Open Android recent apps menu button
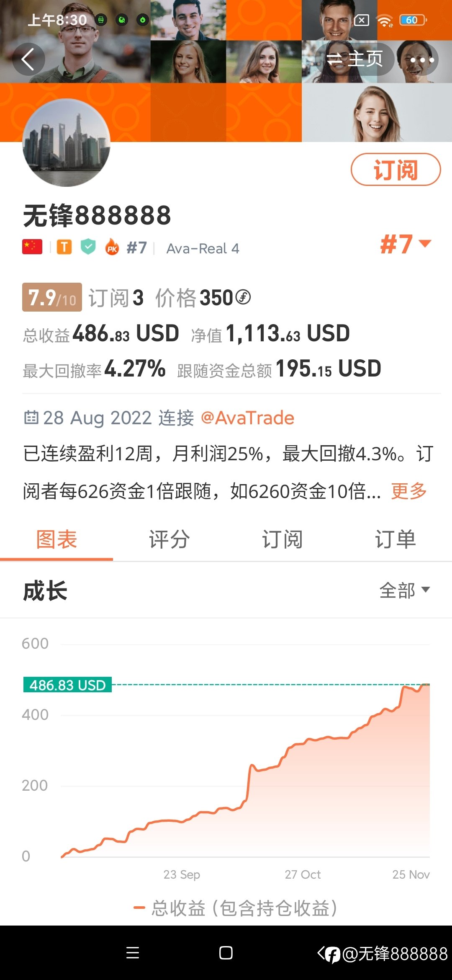The height and width of the screenshot is (980, 452). coord(133,953)
